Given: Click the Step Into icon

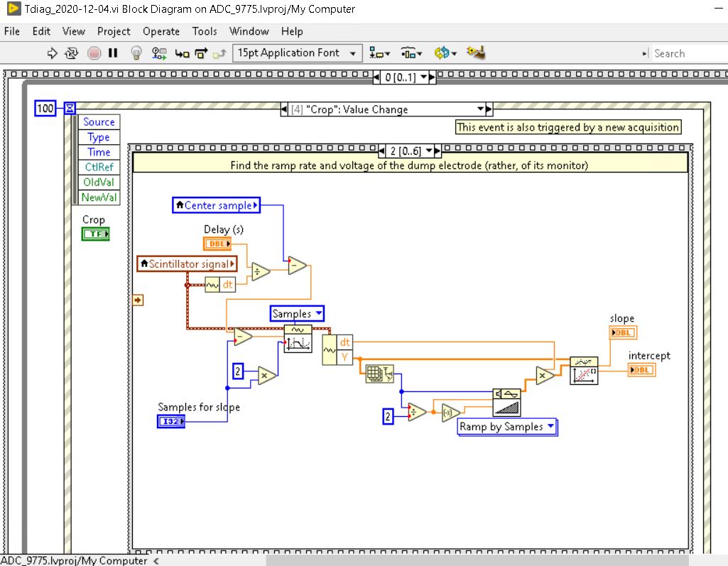Looking at the screenshot, I should [x=183, y=53].
